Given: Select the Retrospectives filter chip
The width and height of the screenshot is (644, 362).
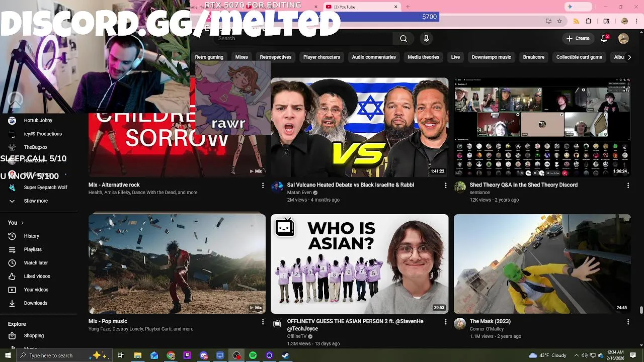Looking at the screenshot, I should (x=276, y=57).
